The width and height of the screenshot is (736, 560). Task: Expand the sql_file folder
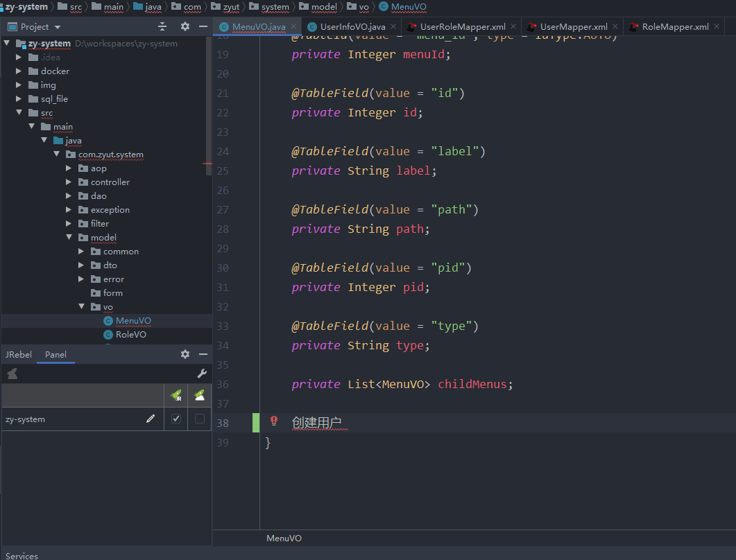pos(19,98)
